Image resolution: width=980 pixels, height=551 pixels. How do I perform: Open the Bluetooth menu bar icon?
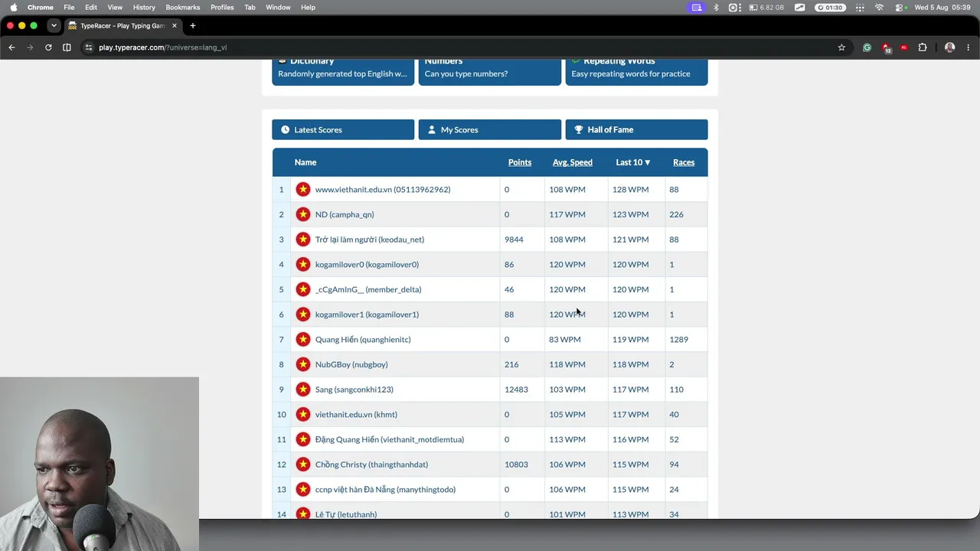tap(716, 7)
